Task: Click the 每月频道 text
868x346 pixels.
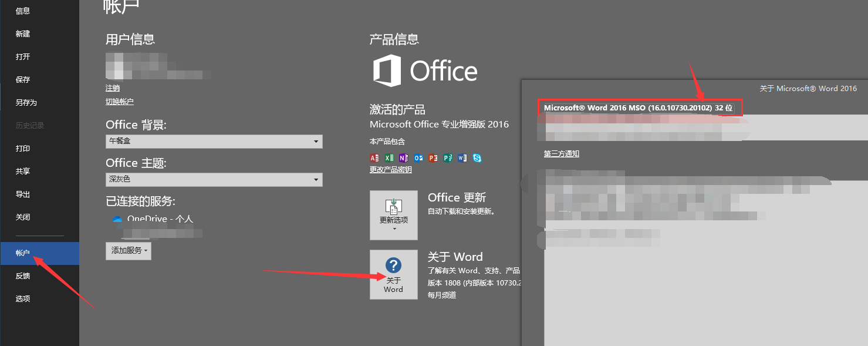Action: pos(442,295)
